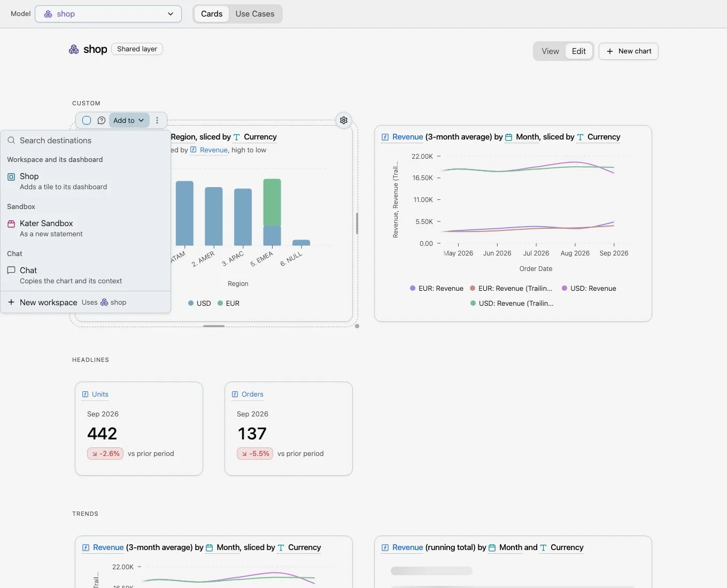Toggle the EUR series in bar chart legend
Viewport: 727px width, 588px height.
229,303
